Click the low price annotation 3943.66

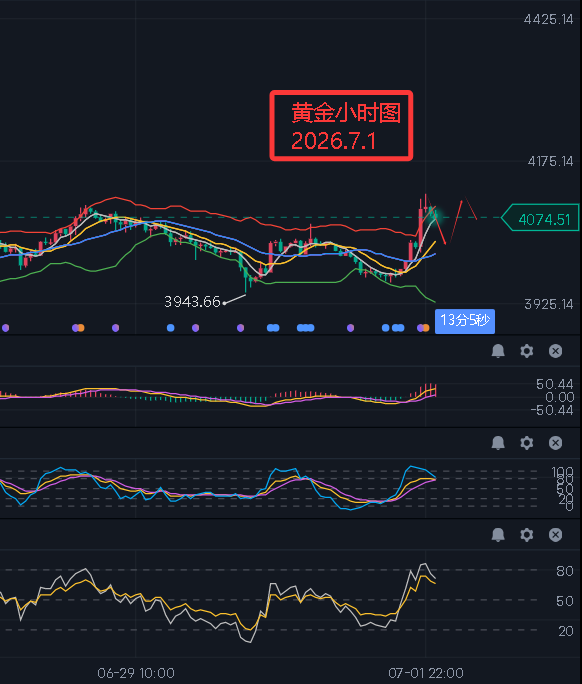point(192,301)
